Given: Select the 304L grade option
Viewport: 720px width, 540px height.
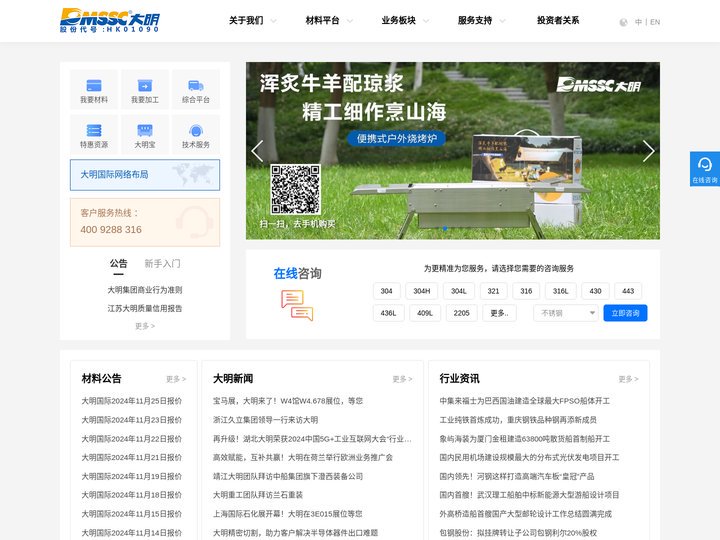Looking at the screenshot, I should pyautogui.click(x=459, y=291).
